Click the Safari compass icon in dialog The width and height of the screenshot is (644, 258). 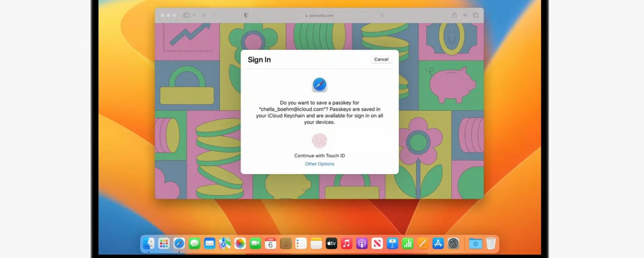pyautogui.click(x=319, y=85)
